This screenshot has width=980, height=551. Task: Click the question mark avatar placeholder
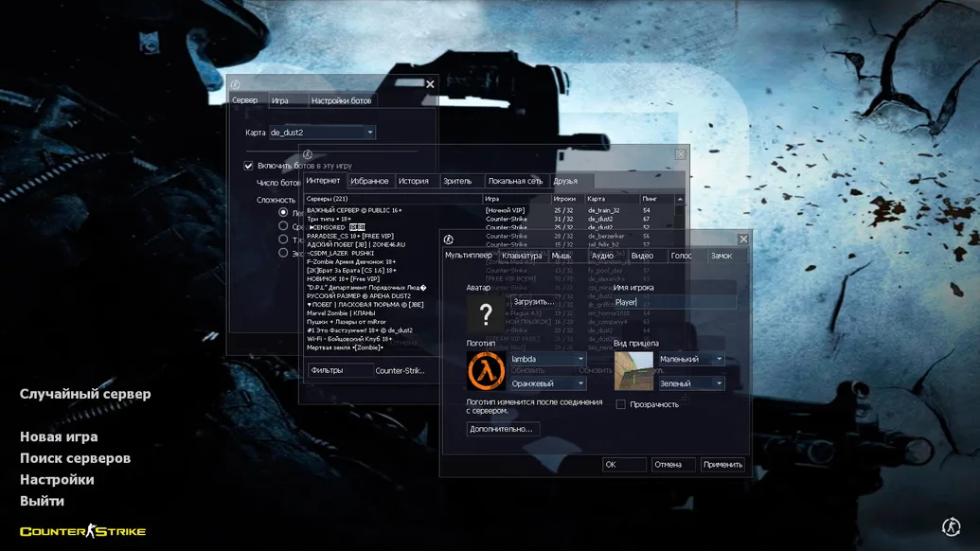pos(486,314)
